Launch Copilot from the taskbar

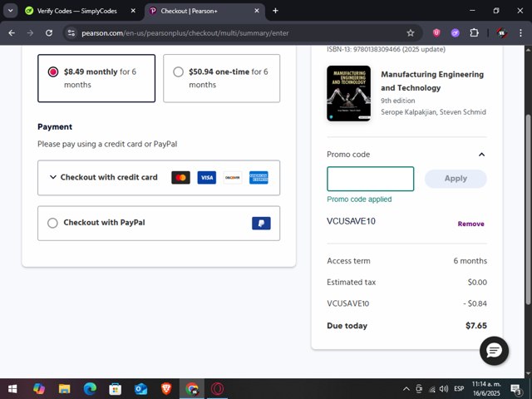click(x=39, y=389)
